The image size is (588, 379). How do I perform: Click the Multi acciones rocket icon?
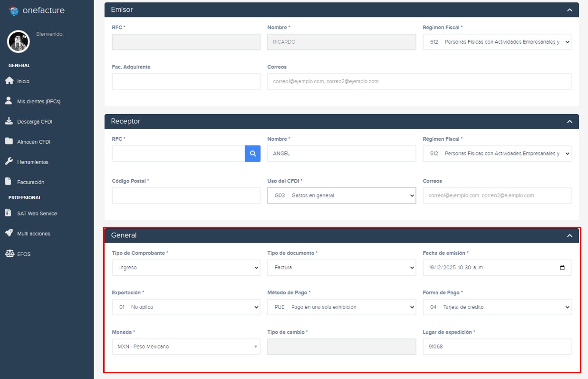tap(9, 233)
